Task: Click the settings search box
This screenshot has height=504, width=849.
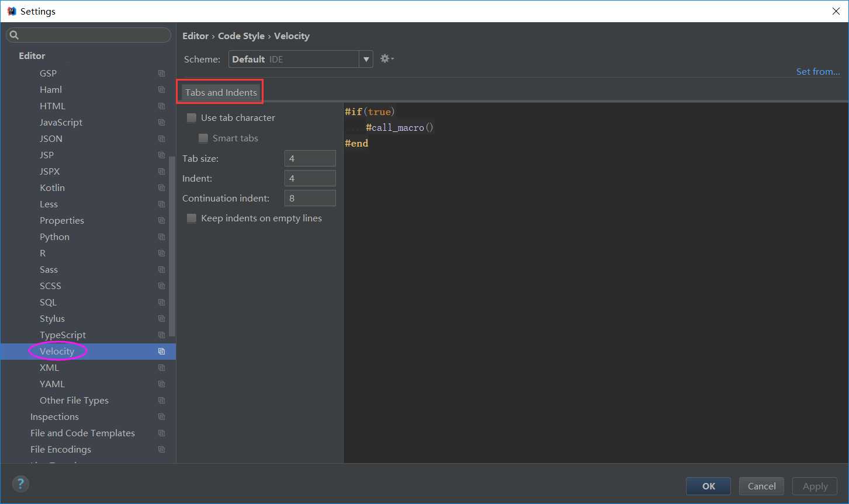Action: [88, 35]
